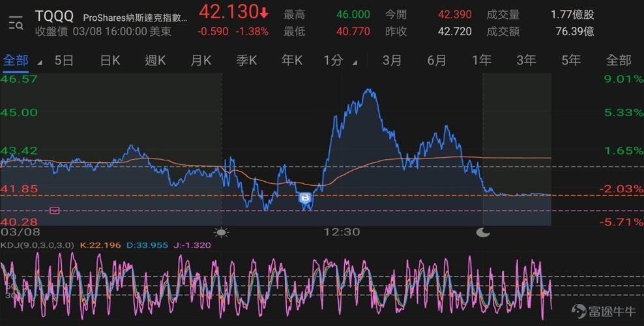Tap the -2.03% percent axis label
Viewport: 644px width, 326px height.
621,189
